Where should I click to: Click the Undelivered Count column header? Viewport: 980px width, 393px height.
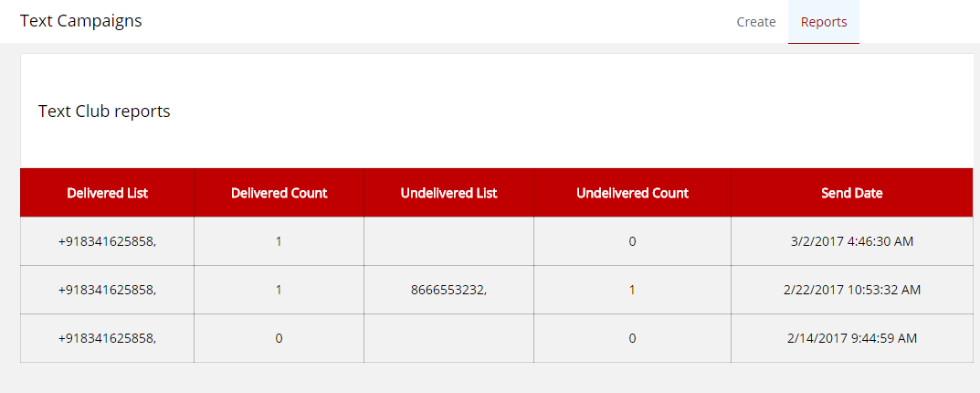pyautogui.click(x=632, y=193)
